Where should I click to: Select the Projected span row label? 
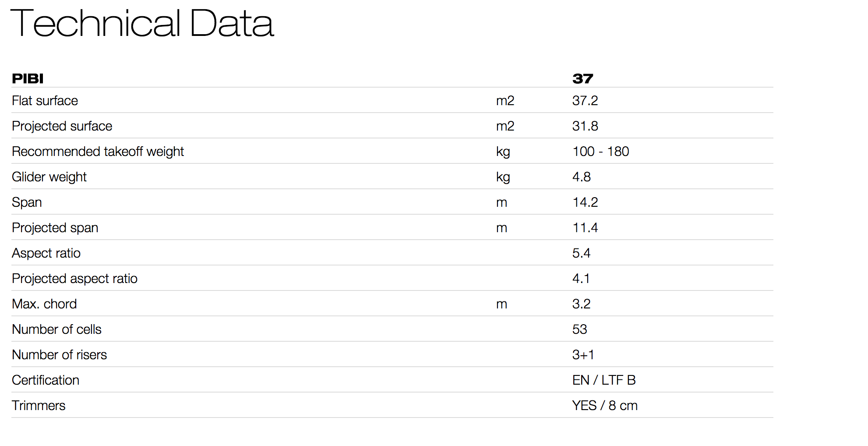pos(55,228)
